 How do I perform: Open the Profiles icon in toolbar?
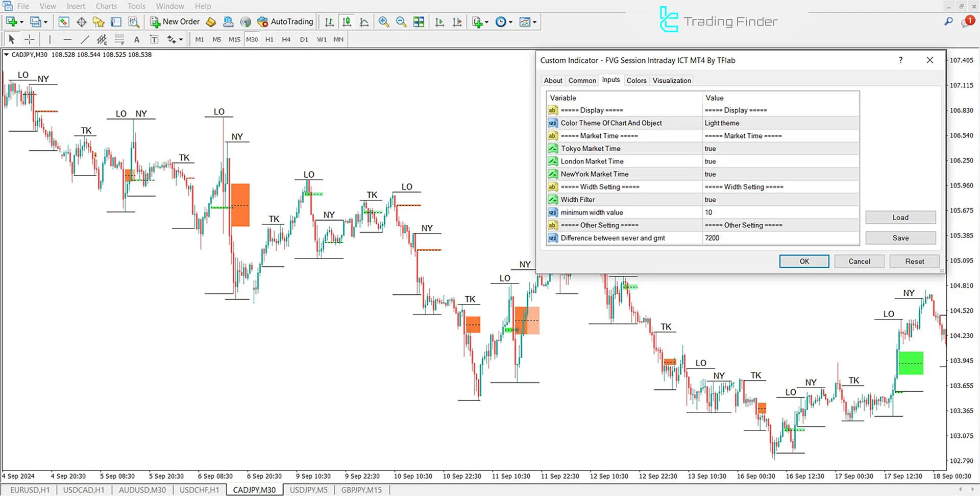point(35,22)
